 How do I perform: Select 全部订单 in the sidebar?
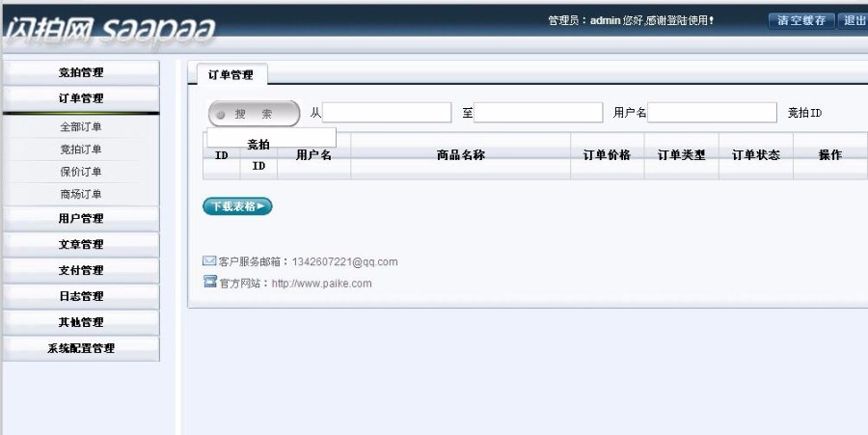(81, 126)
